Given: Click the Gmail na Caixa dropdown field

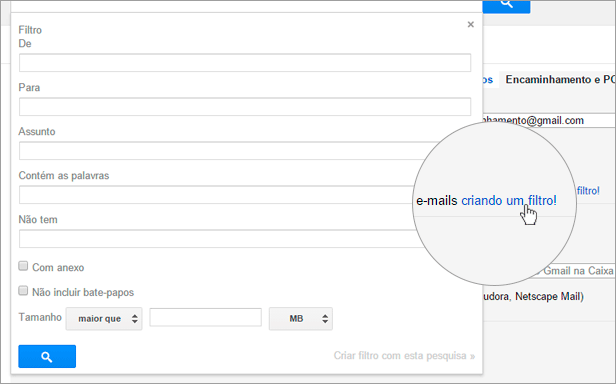Looking at the screenshot, I should (x=576, y=270).
